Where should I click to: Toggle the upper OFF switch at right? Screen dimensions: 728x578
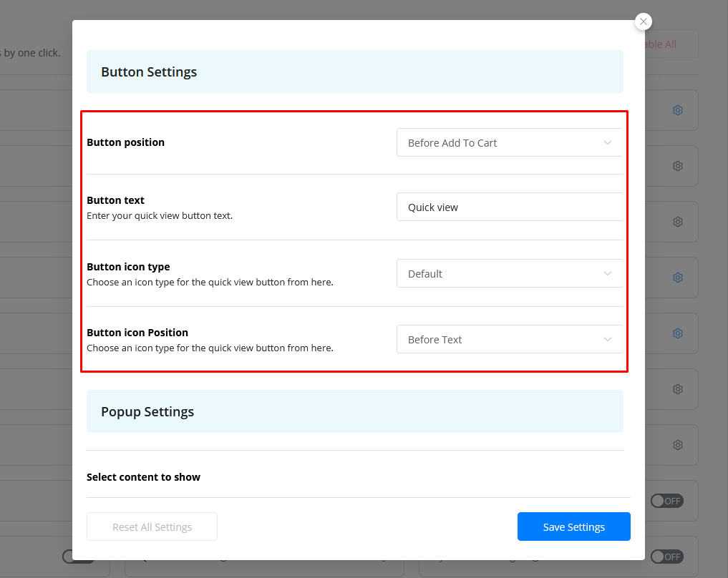pyautogui.click(x=666, y=501)
